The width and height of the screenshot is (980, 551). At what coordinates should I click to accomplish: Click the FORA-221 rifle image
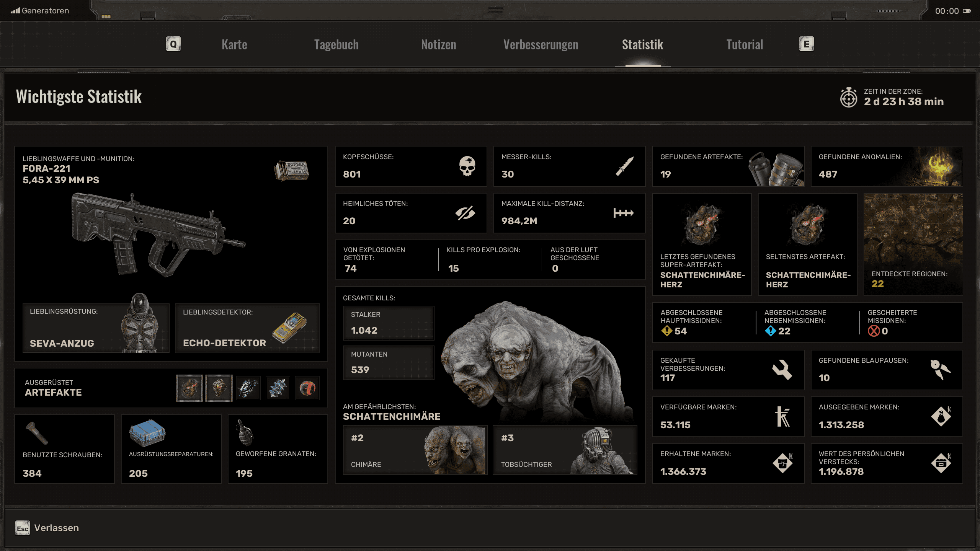coord(158,234)
